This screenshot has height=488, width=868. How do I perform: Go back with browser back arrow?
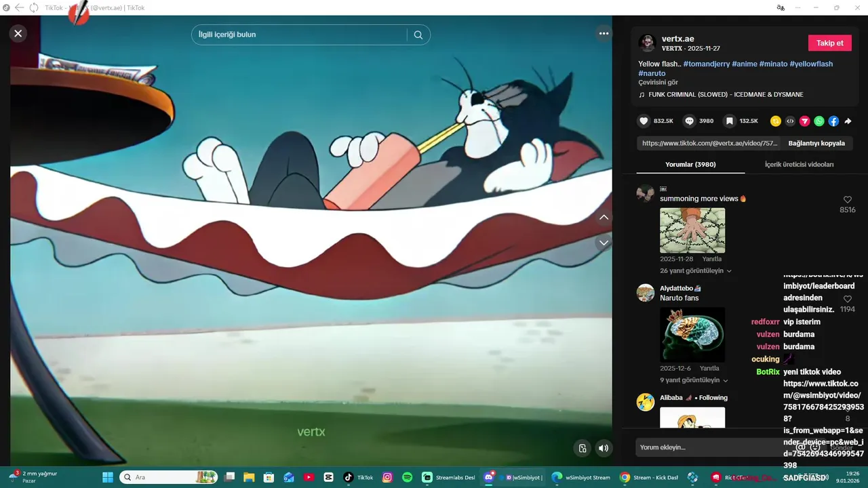click(x=20, y=7)
